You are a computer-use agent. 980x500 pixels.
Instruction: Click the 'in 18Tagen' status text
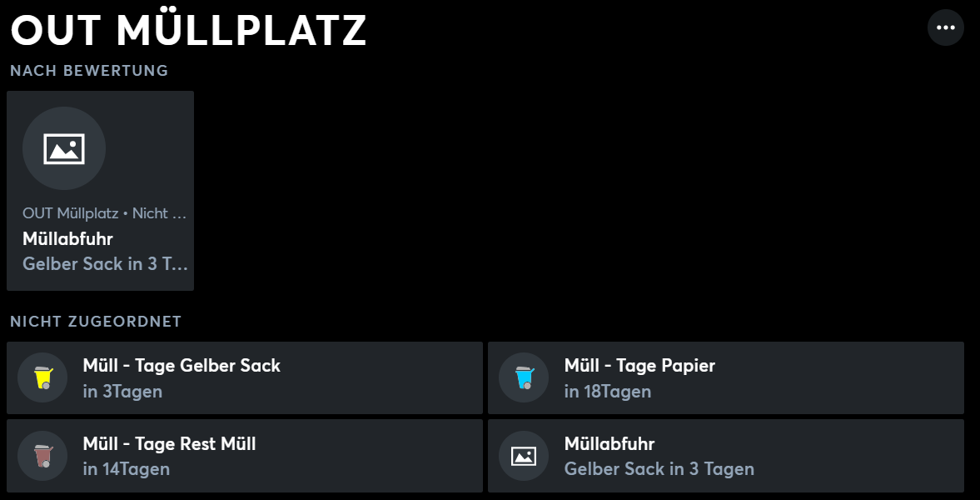[x=608, y=392]
